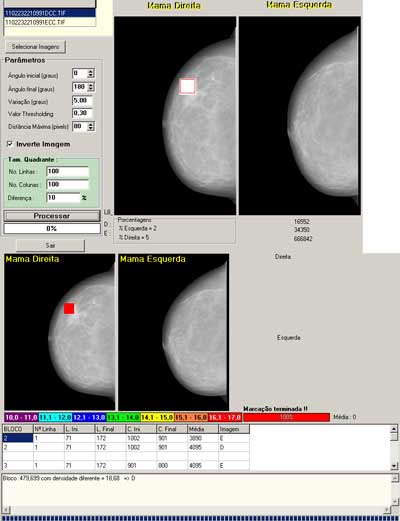Click the table scrollbar down arrow
Image resolution: width=400 pixels, height=521 pixels.
pyautogui.click(x=394, y=466)
